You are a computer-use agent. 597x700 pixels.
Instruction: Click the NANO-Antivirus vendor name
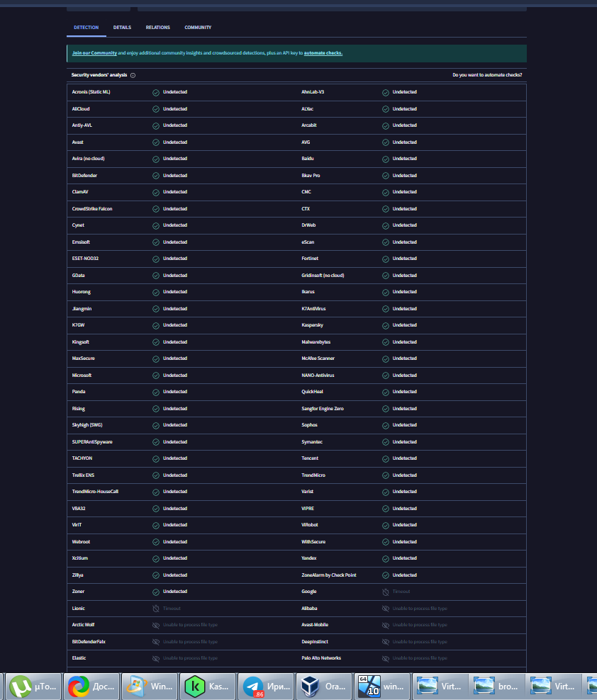318,376
